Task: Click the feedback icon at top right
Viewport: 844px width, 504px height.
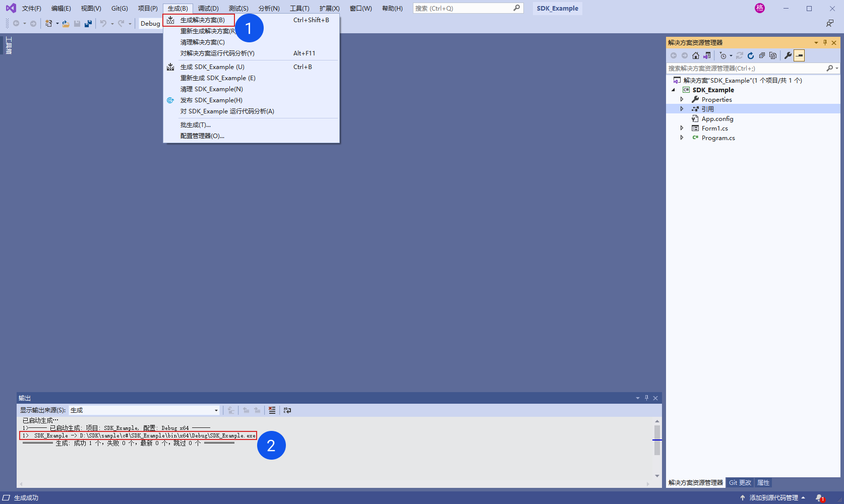Action: [x=830, y=23]
